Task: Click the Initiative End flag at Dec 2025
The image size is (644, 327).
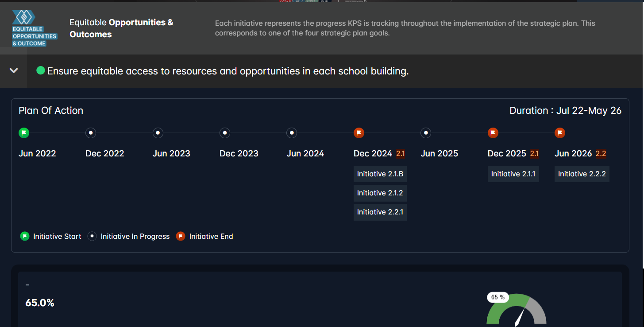Action: point(493,133)
